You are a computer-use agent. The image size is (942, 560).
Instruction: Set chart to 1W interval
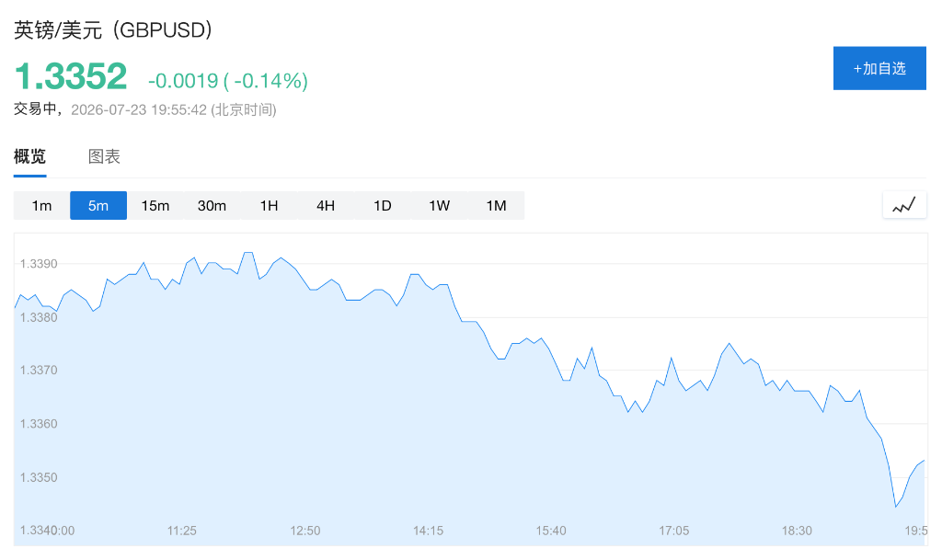439,205
